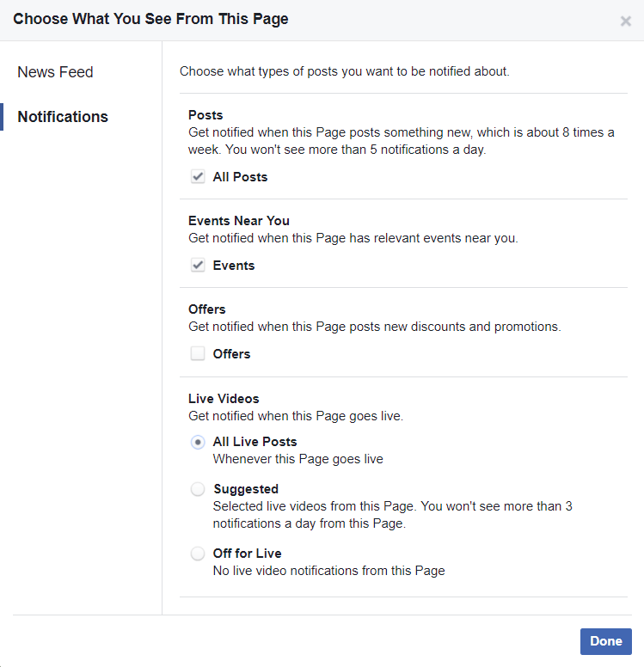The width and height of the screenshot is (644, 667).
Task: Click the Events Near You heading
Action: [239, 221]
